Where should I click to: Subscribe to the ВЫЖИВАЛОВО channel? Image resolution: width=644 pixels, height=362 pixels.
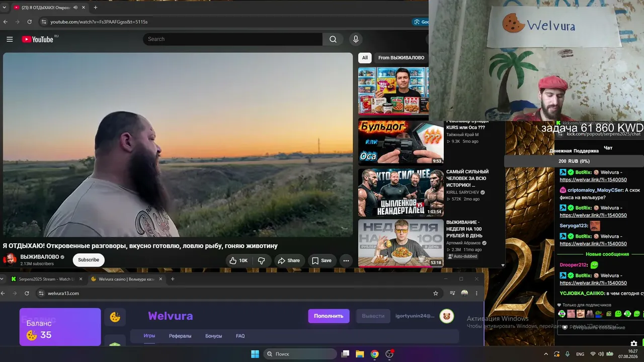(x=89, y=260)
